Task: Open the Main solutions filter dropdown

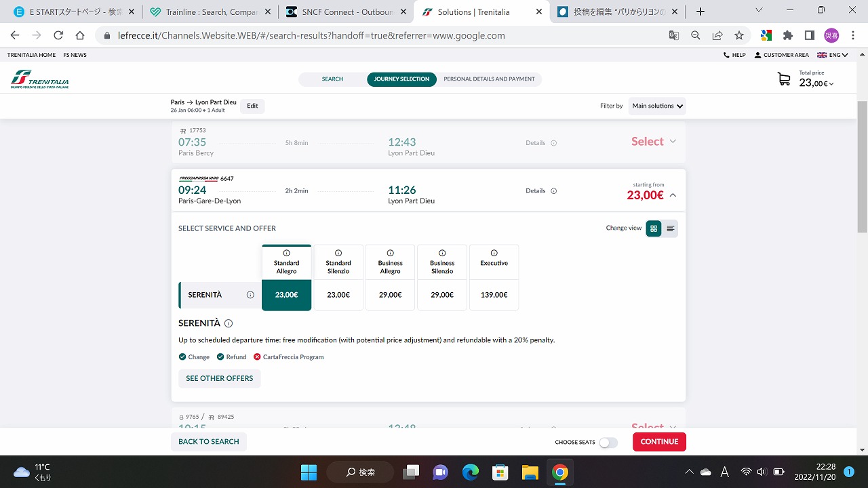Action: [x=657, y=106]
